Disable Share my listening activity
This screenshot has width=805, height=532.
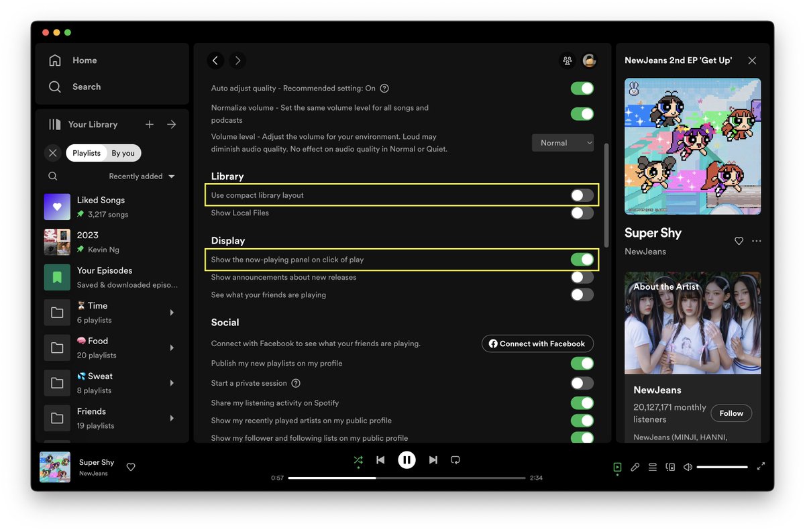coord(582,403)
